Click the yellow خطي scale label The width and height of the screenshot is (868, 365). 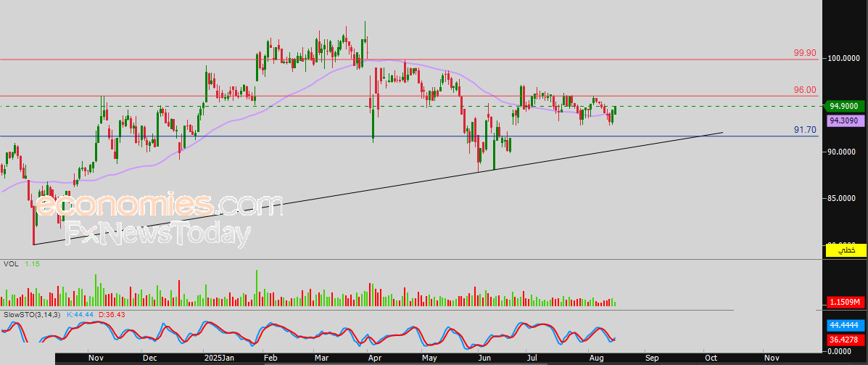pyautogui.click(x=846, y=251)
